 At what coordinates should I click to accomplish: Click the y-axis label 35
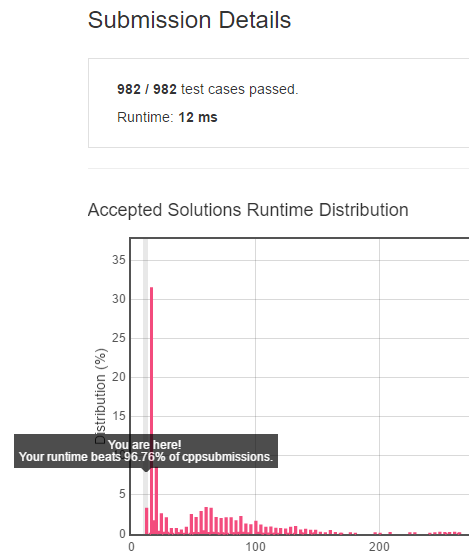(x=119, y=260)
